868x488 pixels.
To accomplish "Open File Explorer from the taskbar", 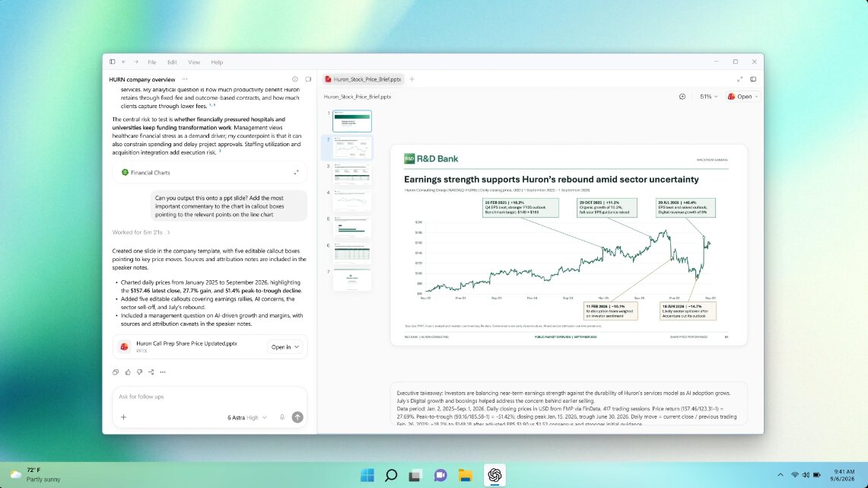I will tap(465, 475).
